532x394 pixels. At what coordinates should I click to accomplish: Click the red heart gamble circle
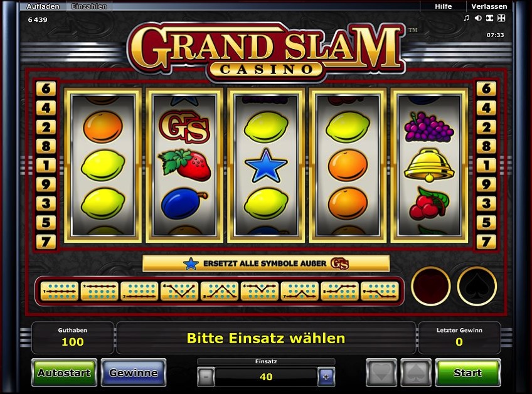coord(431,286)
